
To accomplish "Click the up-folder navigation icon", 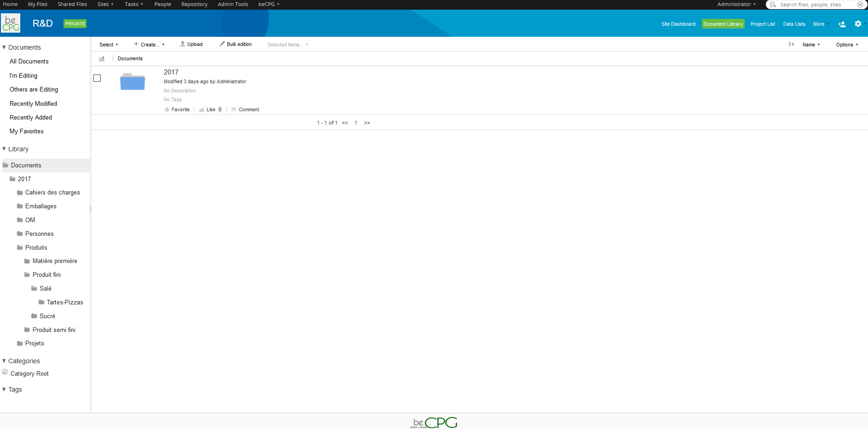I will tap(102, 58).
